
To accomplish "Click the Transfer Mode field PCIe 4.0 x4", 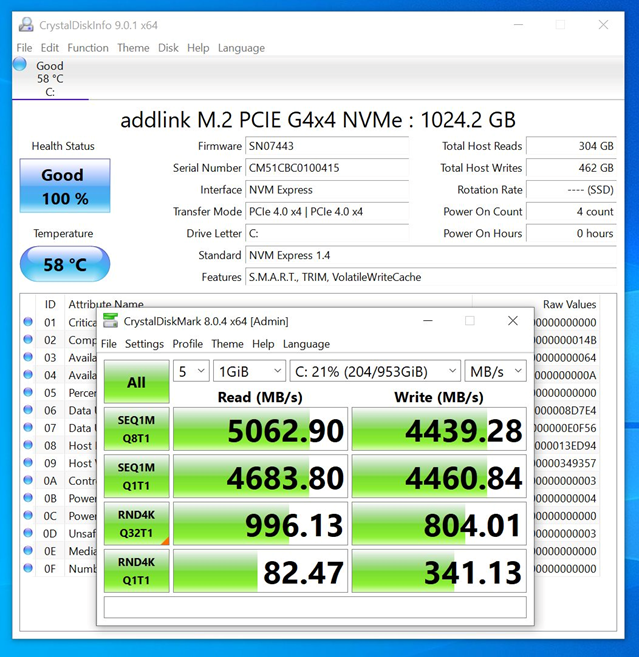I will [327, 211].
